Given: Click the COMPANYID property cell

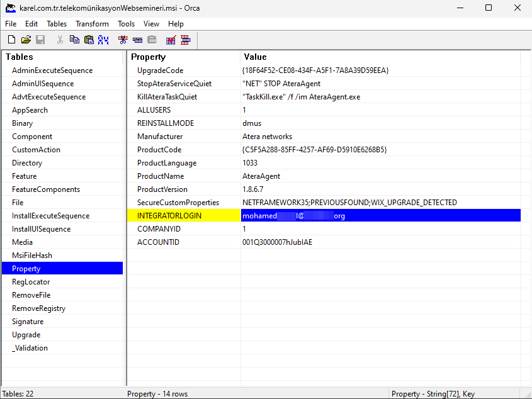Looking at the screenshot, I should click(184, 229).
